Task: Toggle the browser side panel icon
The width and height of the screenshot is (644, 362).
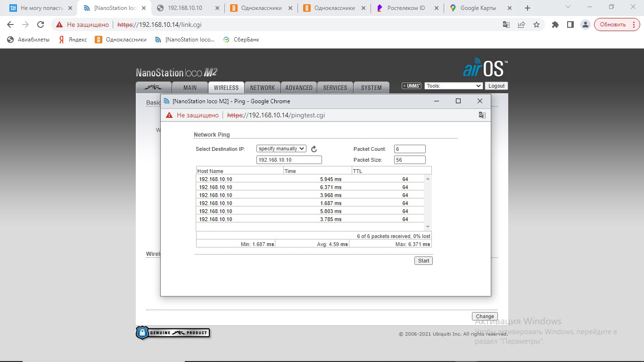Action: (570, 25)
